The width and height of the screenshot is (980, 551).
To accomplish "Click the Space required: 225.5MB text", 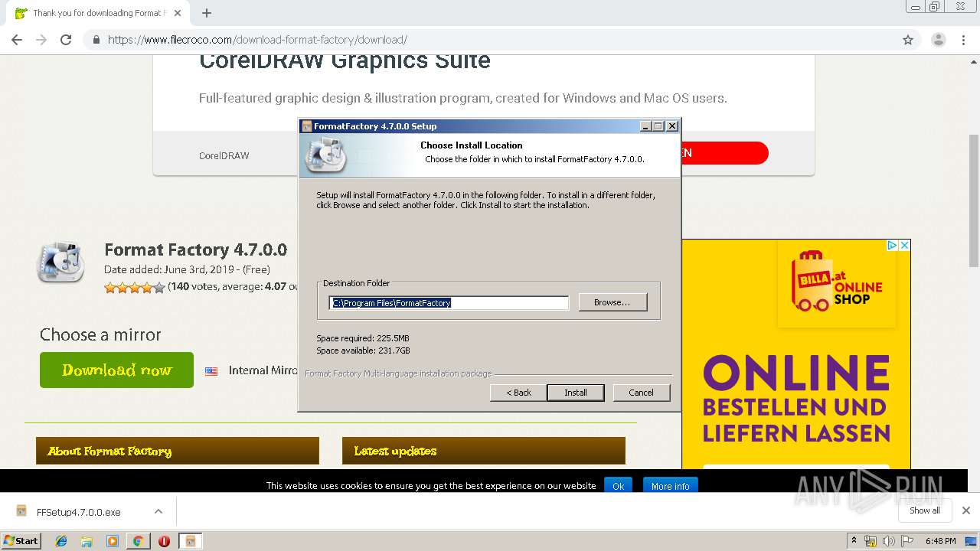I will pyautogui.click(x=363, y=338).
